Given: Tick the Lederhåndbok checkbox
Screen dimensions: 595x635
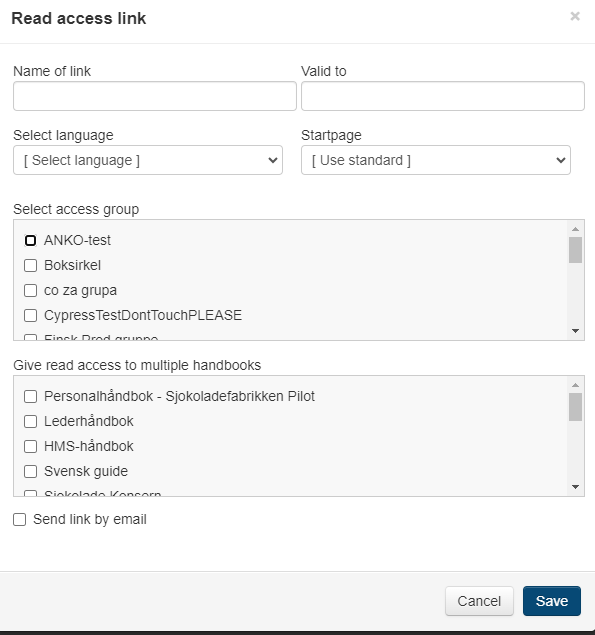Looking at the screenshot, I should [x=30, y=422].
